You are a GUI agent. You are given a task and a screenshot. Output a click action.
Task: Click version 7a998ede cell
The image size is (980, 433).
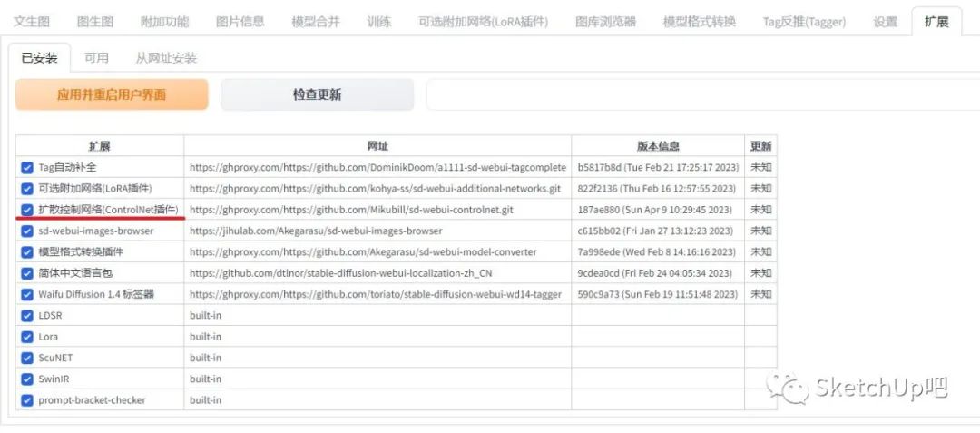[656, 252]
